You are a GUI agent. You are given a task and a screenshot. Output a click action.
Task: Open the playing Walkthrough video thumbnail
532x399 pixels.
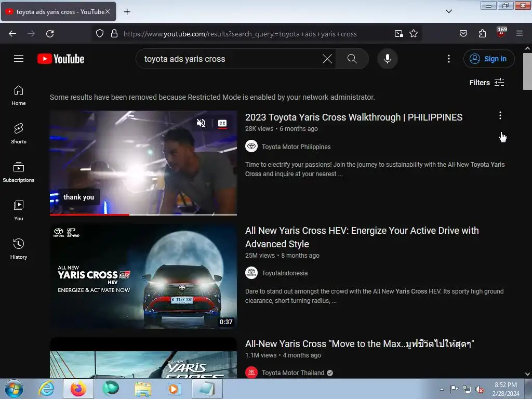tap(143, 163)
